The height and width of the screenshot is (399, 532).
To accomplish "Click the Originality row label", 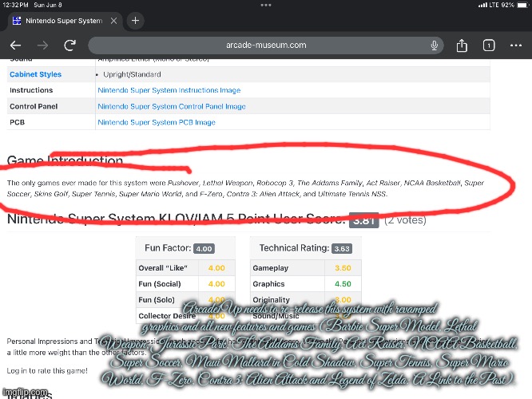I will [271, 300].
